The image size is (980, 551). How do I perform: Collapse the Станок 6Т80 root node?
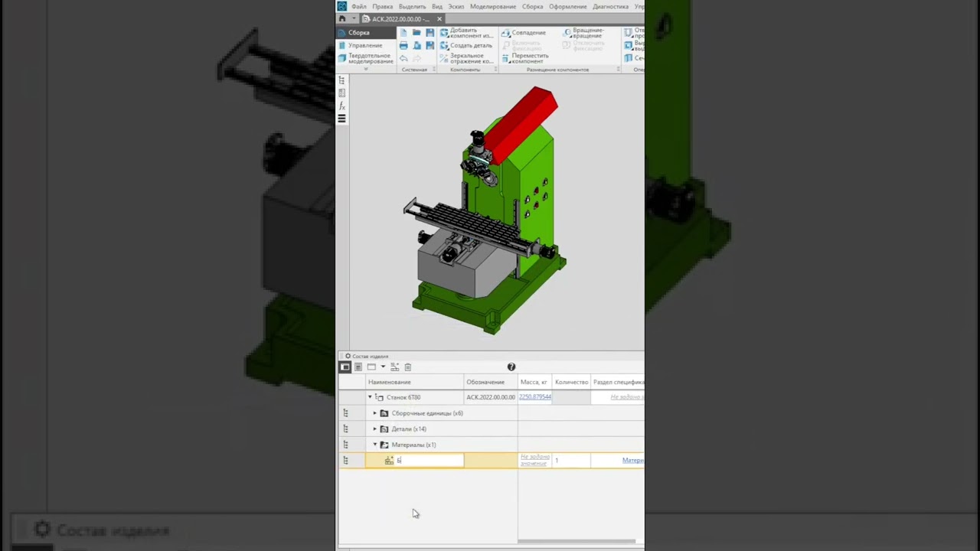(x=370, y=397)
